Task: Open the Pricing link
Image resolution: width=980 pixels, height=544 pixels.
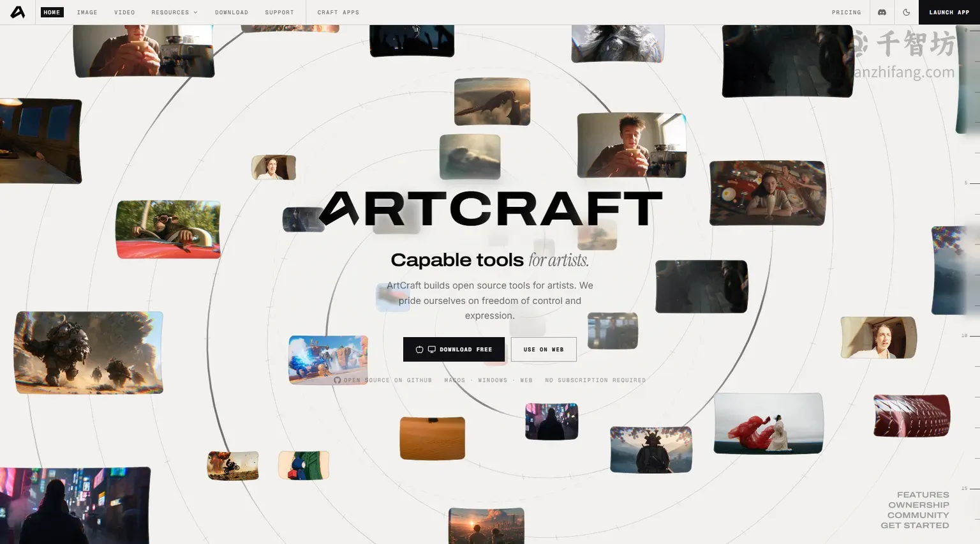Action: pyautogui.click(x=846, y=12)
